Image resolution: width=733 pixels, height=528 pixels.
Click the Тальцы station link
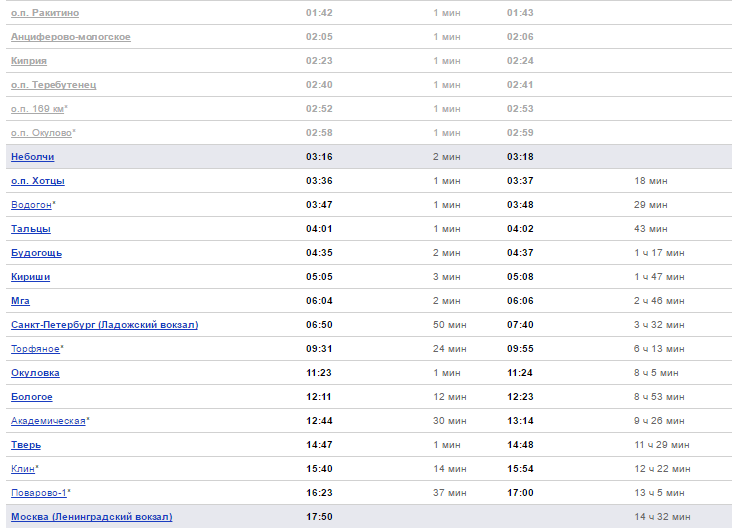tap(31, 229)
